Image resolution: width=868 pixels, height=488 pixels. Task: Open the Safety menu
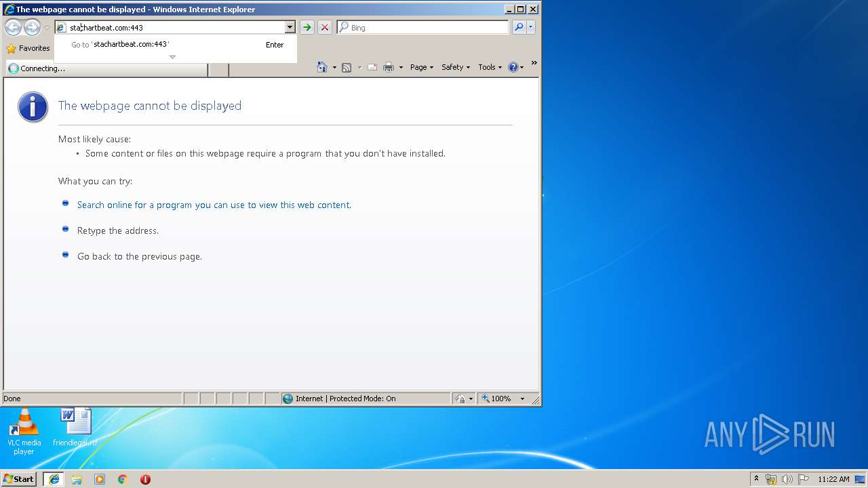click(x=456, y=67)
